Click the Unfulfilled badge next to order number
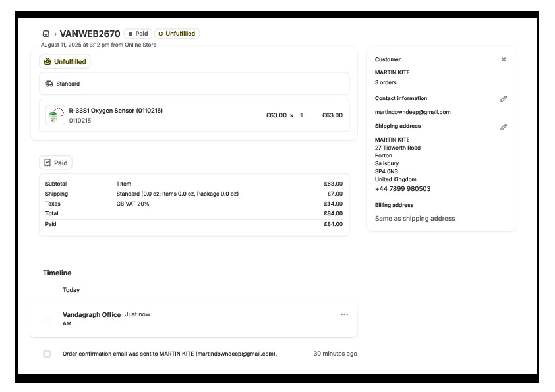Screen dimensions: 555x392 [177, 34]
